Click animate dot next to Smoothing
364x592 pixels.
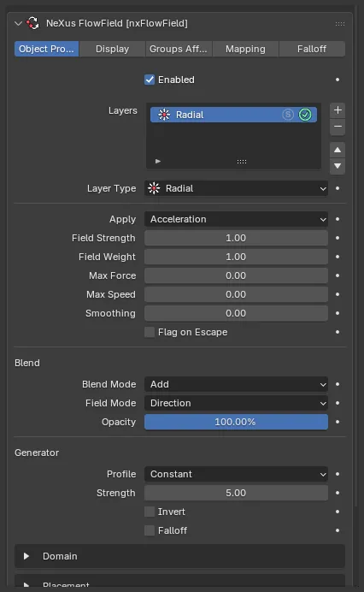[338, 313]
